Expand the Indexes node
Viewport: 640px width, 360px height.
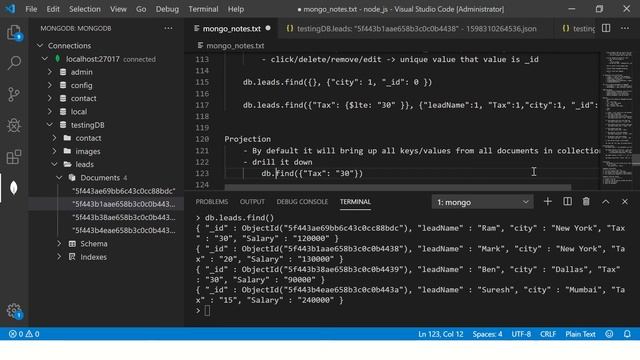click(60, 257)
